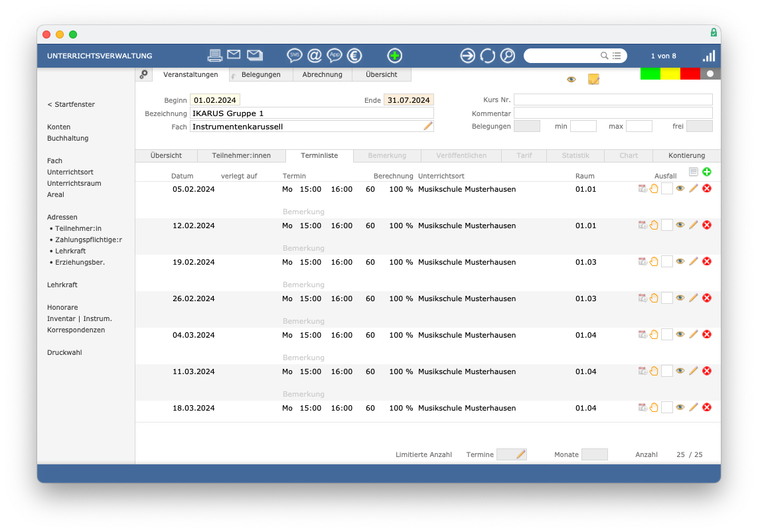The image size is (758, 532).
Task: Click the calendar icon on 26.02.2024 row
Action: click(643, 298)
